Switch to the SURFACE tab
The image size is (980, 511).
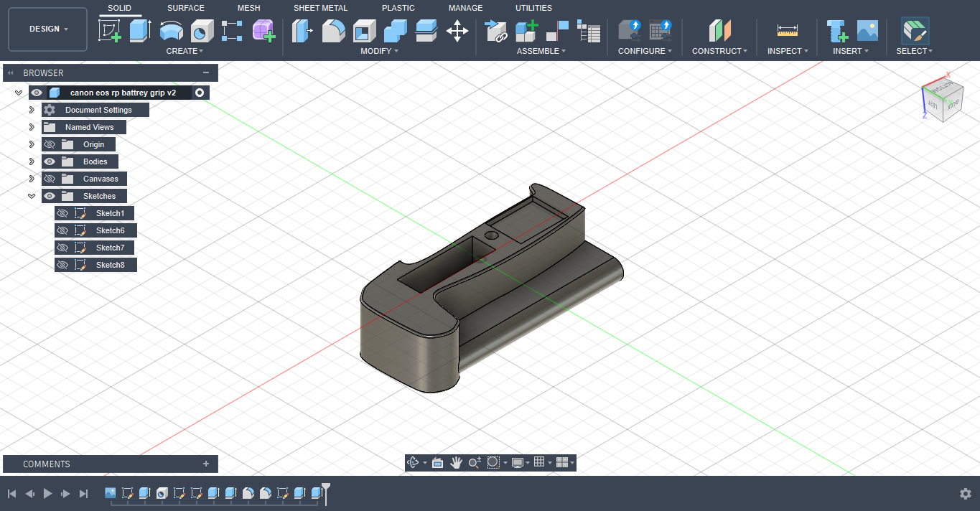tap(186, 8)
